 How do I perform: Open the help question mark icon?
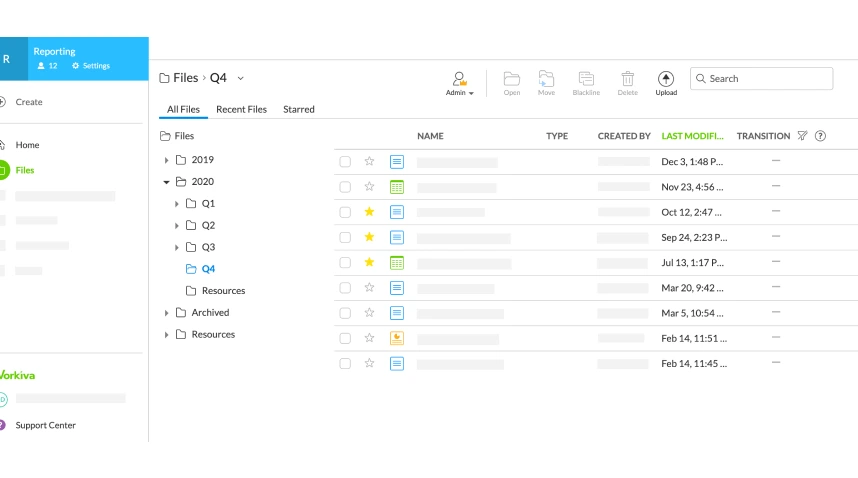pos(820,136)
